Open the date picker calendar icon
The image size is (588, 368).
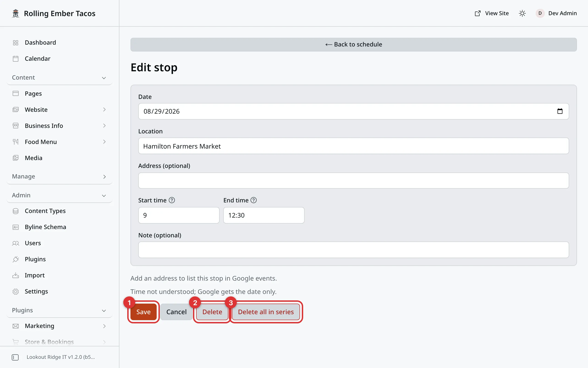point(560,111)
